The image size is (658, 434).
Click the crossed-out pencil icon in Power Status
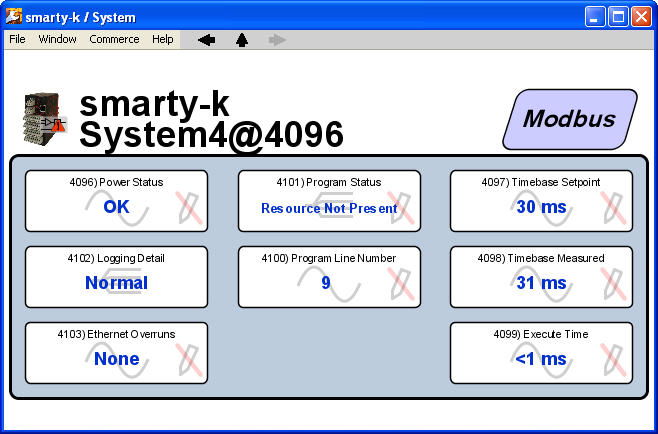coord(188,208)
